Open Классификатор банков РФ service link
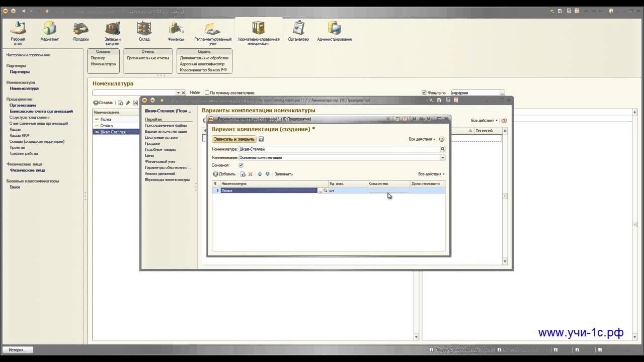 coord(204,70)
